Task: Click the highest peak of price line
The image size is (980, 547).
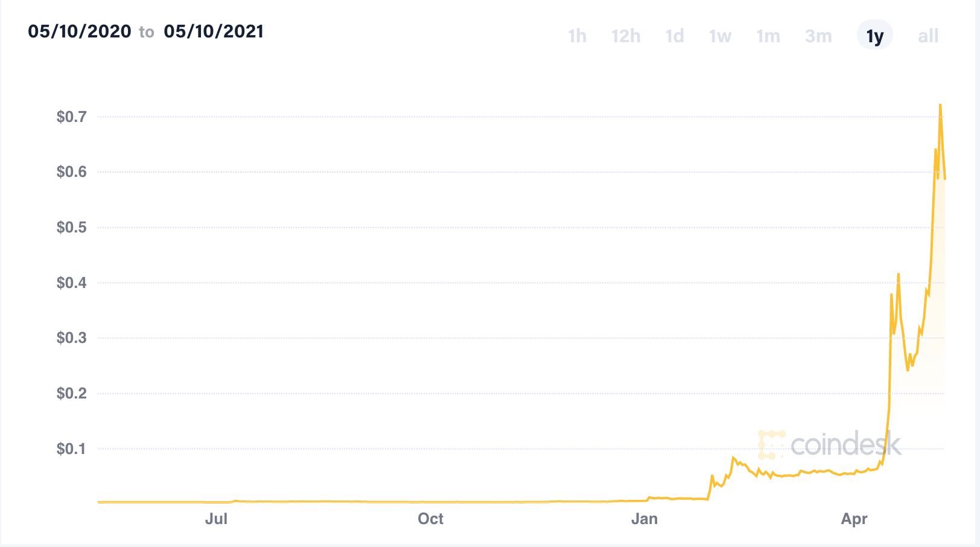Action: [x=940, y=106]
